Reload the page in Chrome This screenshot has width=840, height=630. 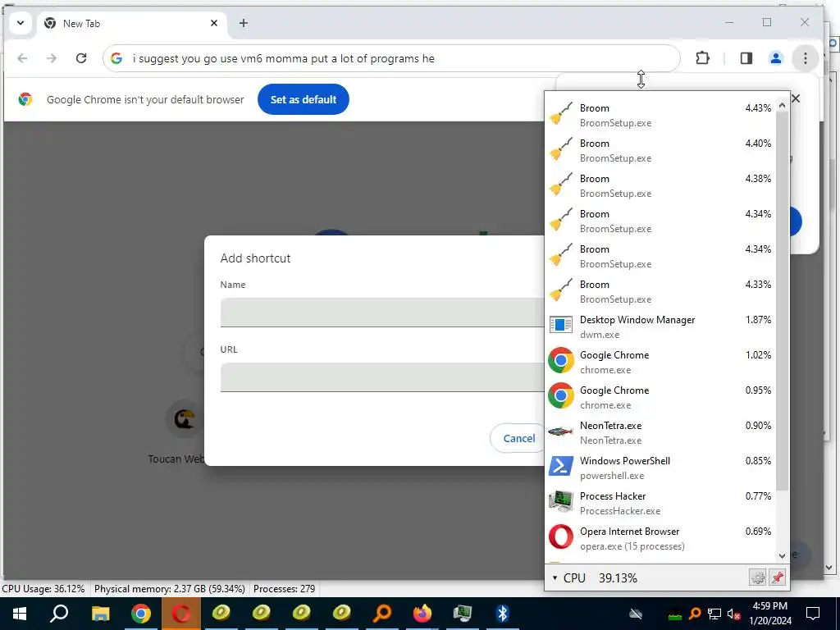81,58
